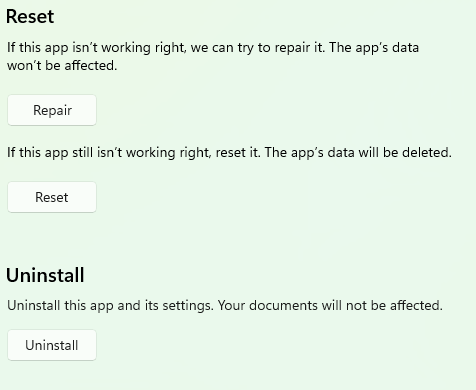
Task: Select the Uninstall section heading
Action: point(45,275)
